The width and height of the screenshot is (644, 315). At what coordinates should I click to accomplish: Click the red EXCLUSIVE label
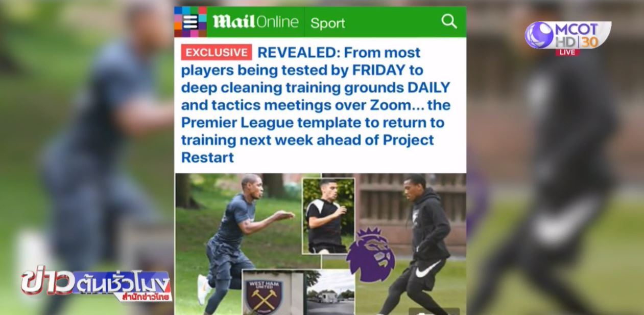pos(217,52)
